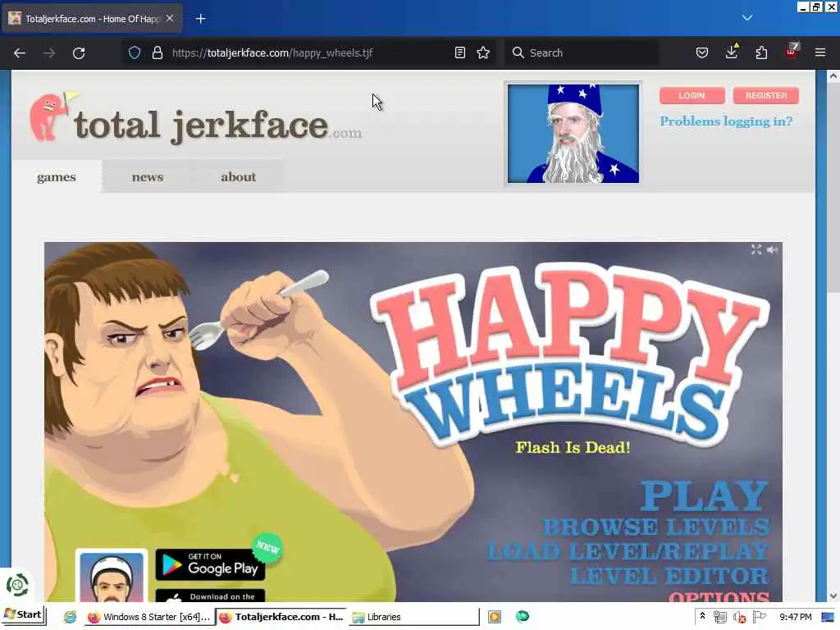Click the Save to Pocket icon

[702, 52]
